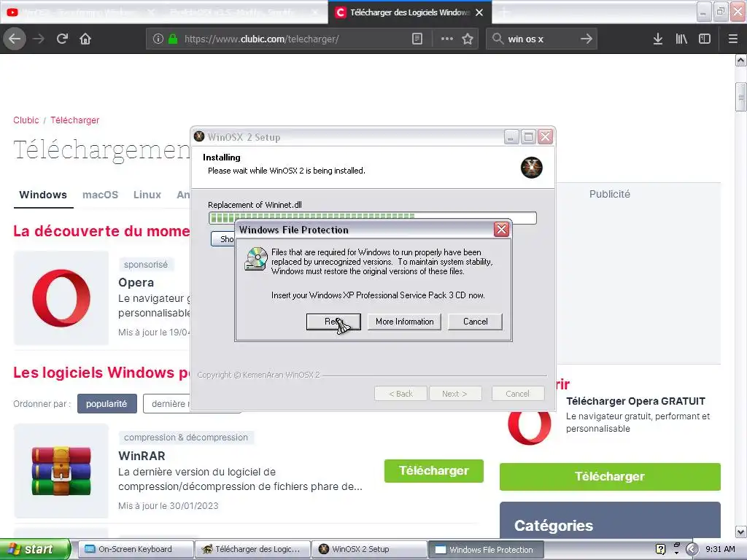Submit the 'win os x' search arrow
This screenshot has width=747, height=560.
pyautogui.click(x=587, y=39)
